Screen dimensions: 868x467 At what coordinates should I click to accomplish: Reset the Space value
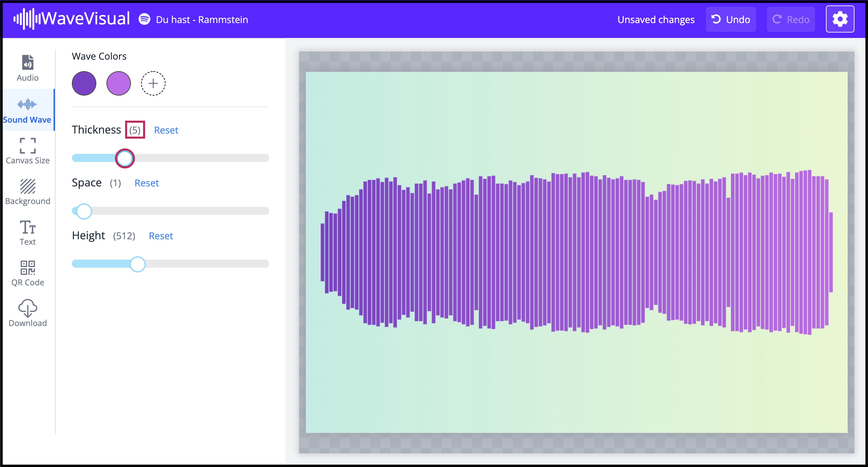coord(147,183)
